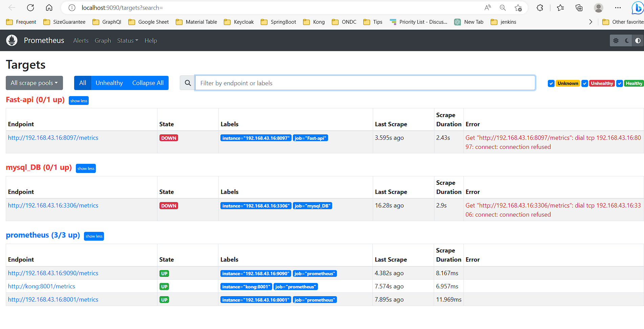Reload the page with the refresh icon

click(x=30, y=8)
